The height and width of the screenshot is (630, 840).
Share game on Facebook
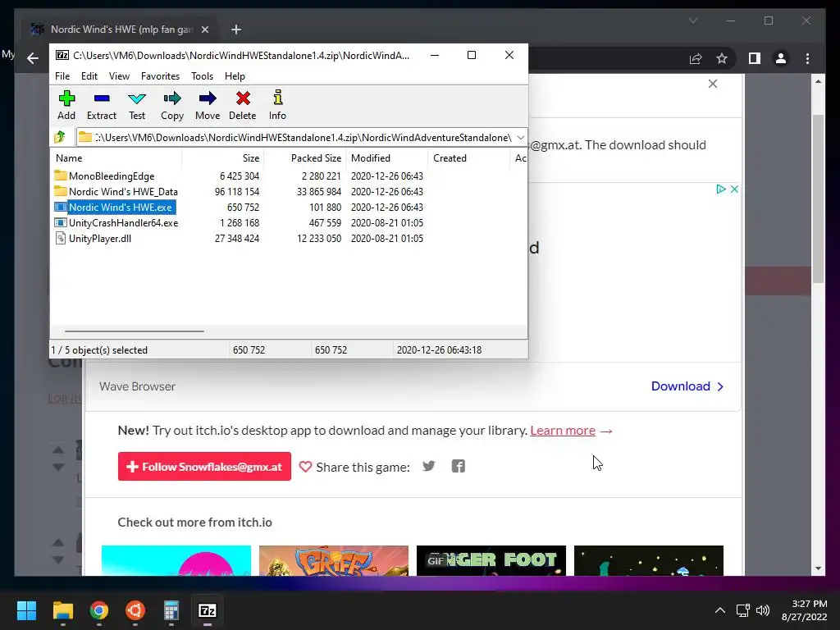click(458, 466)
